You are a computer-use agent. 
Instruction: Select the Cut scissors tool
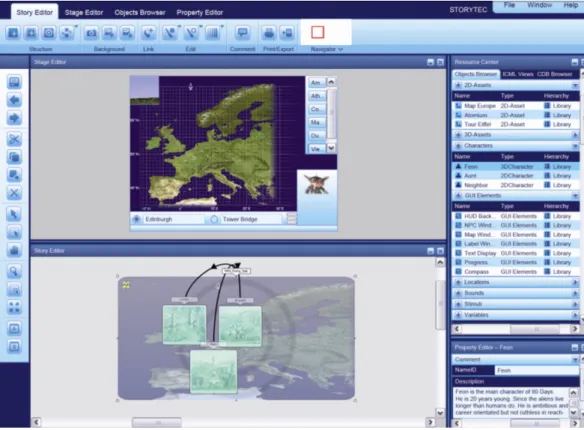[x=14, y=140]
